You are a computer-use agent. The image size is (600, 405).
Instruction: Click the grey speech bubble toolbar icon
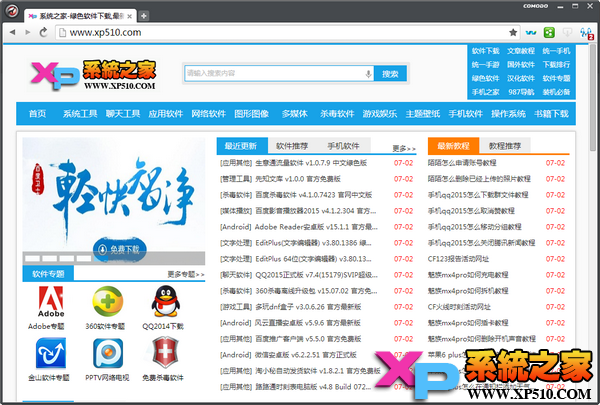point(567,33)
